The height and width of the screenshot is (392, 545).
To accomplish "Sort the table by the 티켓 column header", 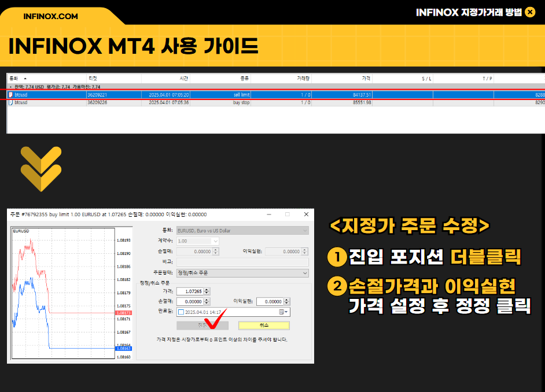I will 113,79.
